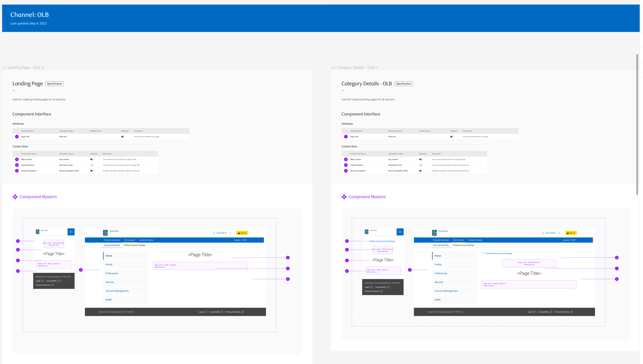The image size is (643, 364).
Task: Click Specification tag next to Landing Page title
Action: click(55, 84)
